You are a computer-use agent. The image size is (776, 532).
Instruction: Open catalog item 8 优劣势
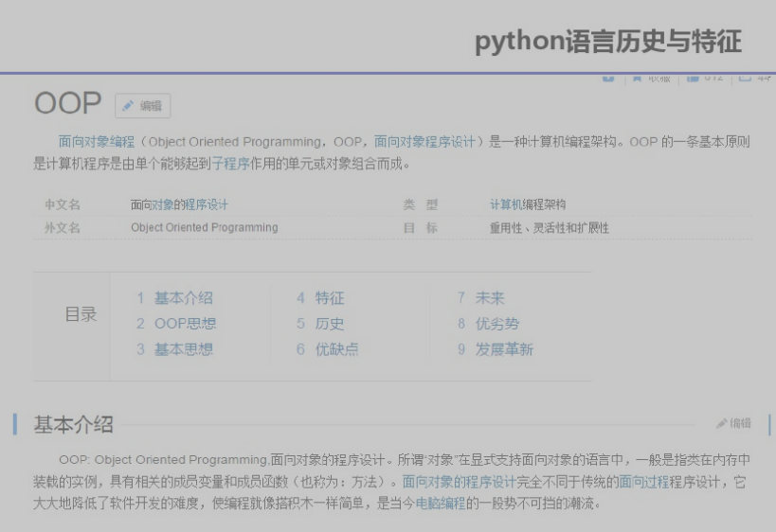pos(488,324)
